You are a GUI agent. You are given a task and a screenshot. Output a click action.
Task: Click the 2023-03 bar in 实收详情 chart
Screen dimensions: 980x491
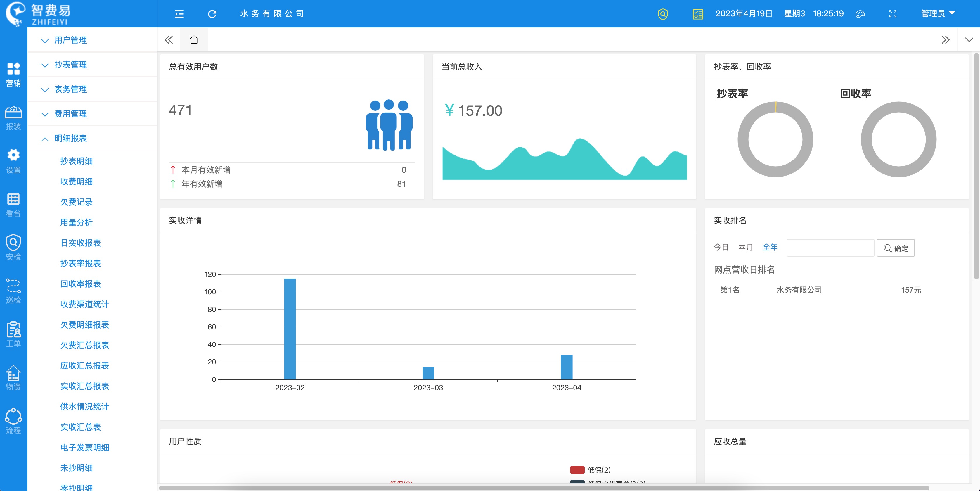click(x=428, y=373)
